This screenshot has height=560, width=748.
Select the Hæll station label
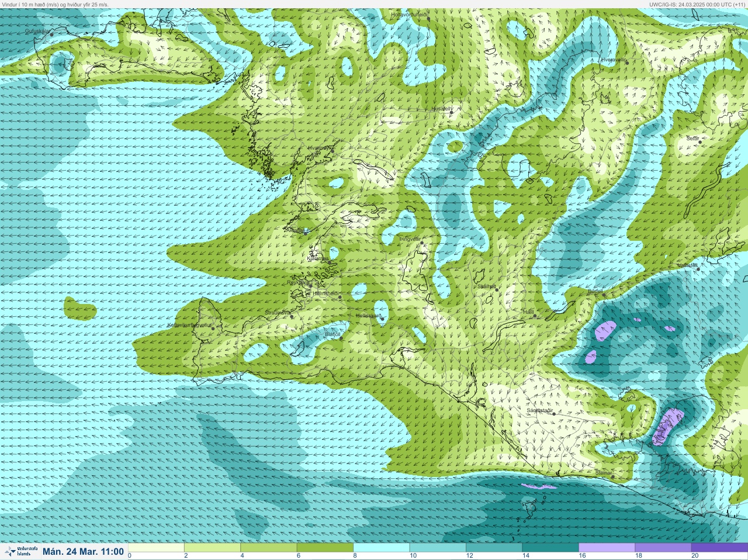point(529,313)
